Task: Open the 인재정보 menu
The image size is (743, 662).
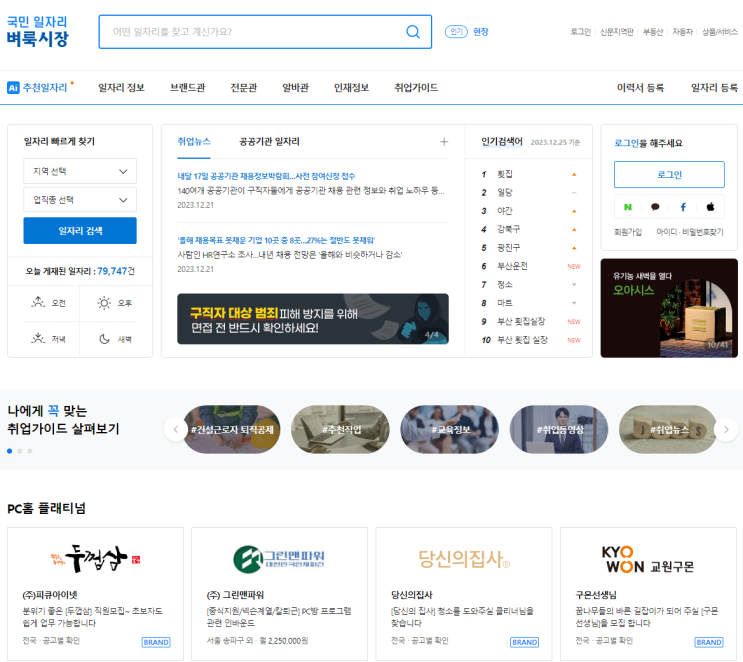Action: tap(351, 88)
